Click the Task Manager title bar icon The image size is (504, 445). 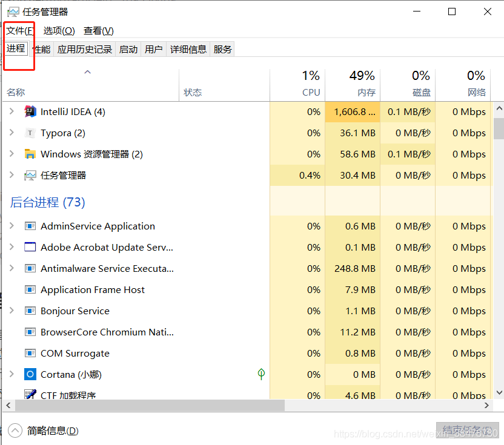point(13,12)
